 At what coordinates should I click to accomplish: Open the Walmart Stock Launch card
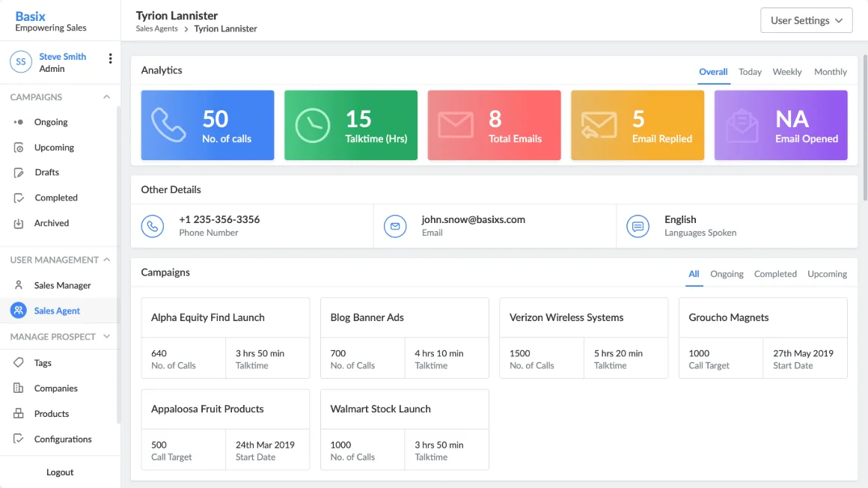405,430
